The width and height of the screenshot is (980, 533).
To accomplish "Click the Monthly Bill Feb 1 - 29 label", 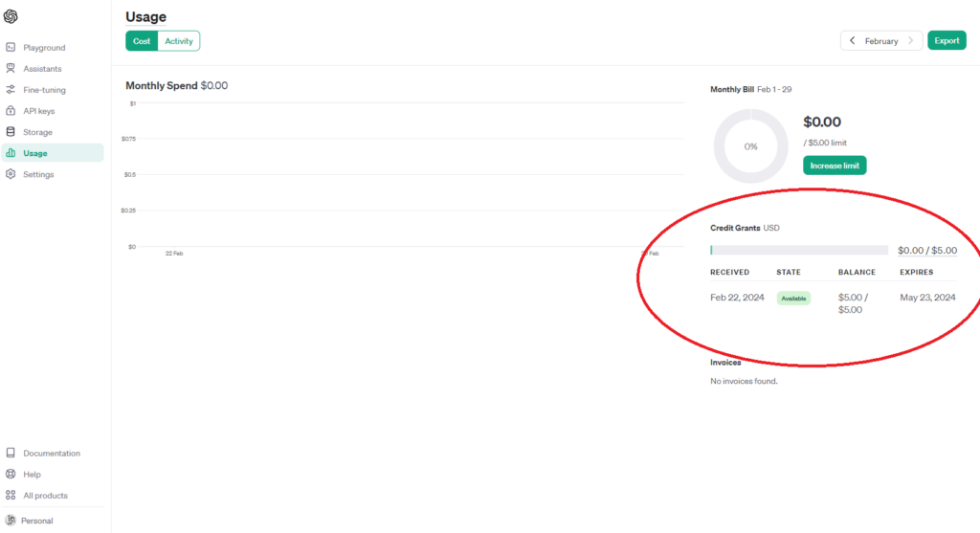I will pos(750,89).
